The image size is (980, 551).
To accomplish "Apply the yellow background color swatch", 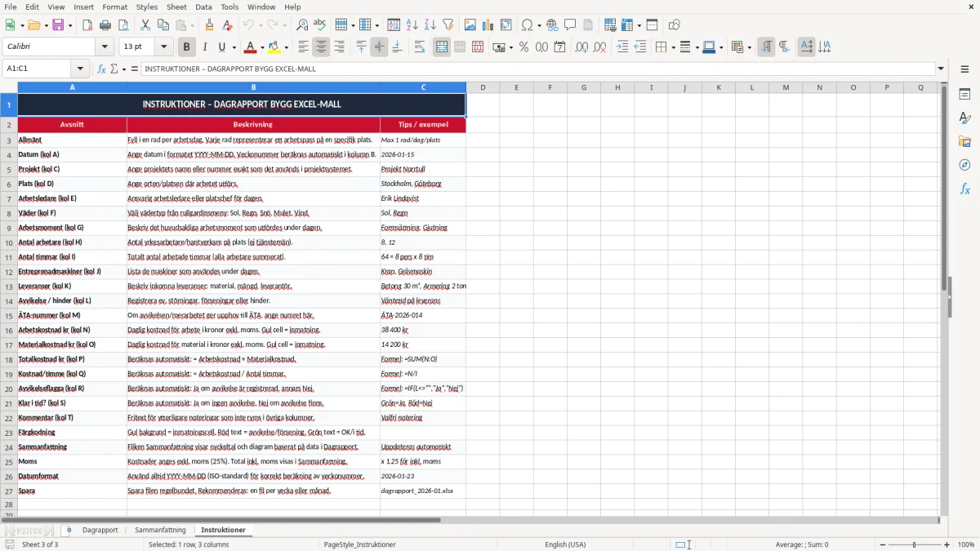I will [274, 47].
